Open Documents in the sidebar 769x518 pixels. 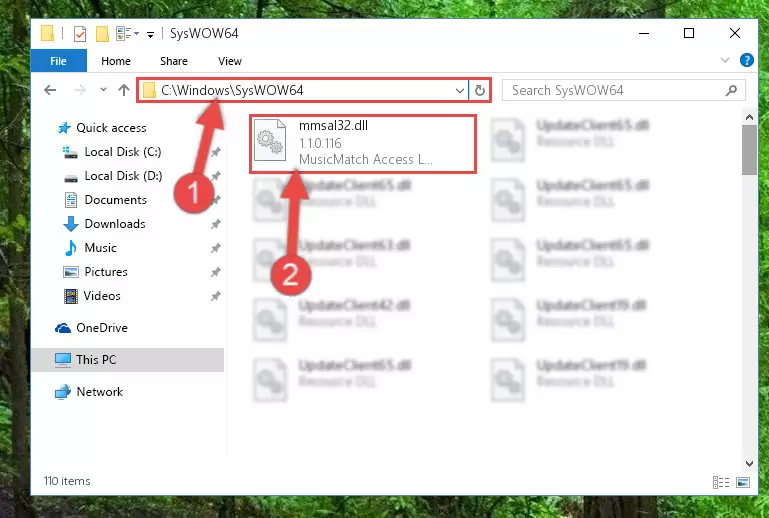[x=115, y=200]
